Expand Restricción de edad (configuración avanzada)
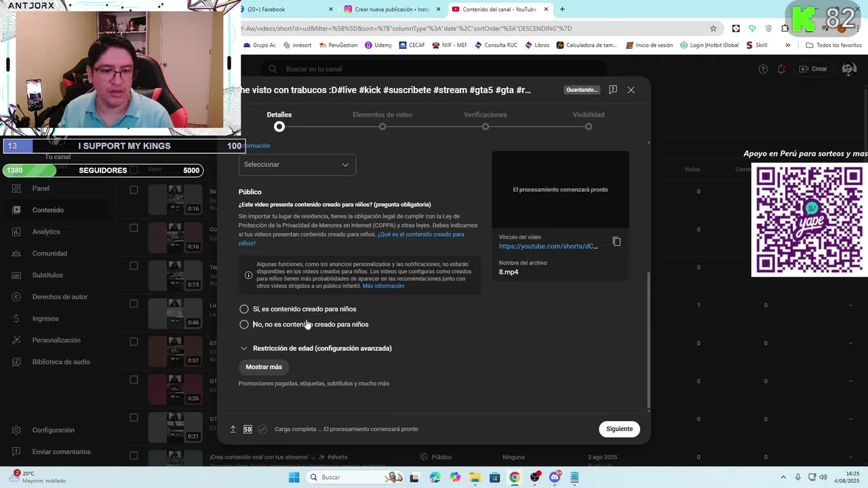 pyautogui.click(x=315, y=348)
